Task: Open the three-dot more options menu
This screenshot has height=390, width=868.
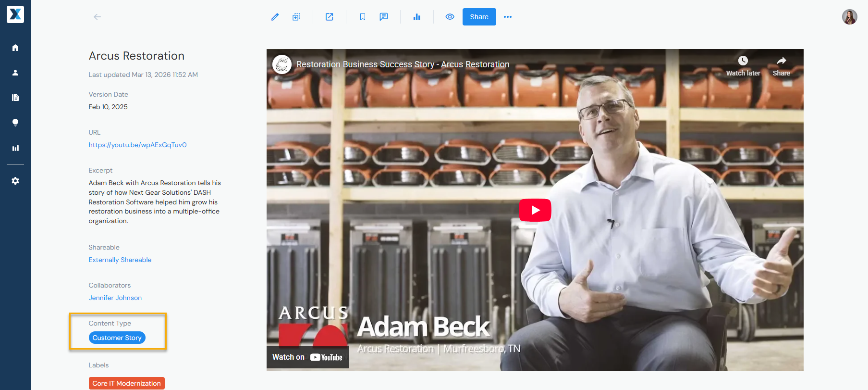Action: pyautogui.click(x=508, y=17)
